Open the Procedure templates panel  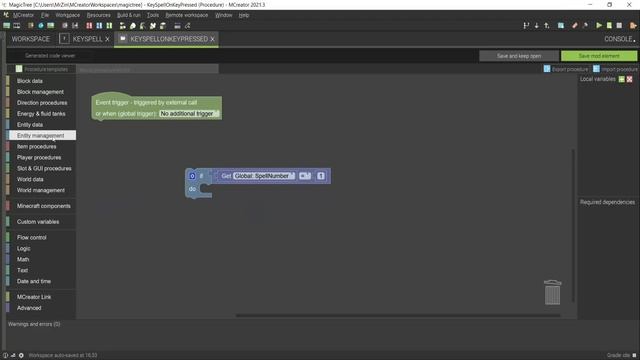coord(42,69)
